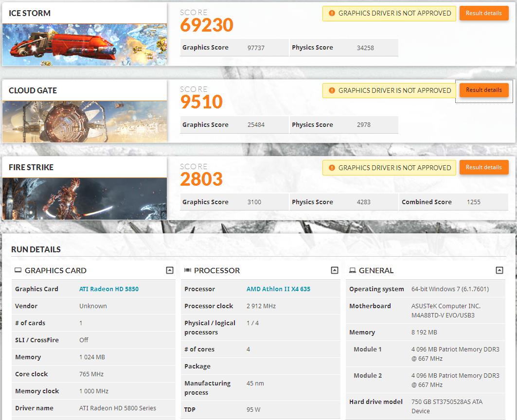Click the laptop icon beside General heading
The height and width of the screenshot is (420, 517).
point(353,270)
